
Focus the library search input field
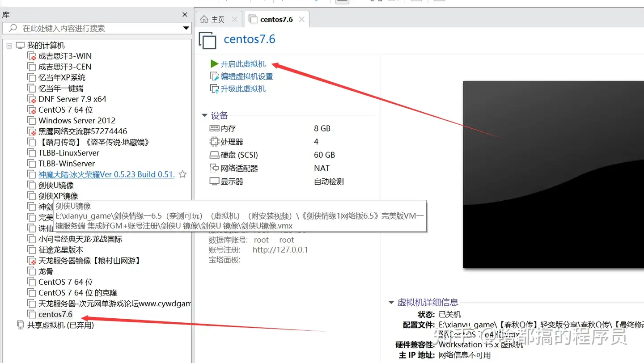[x=97, y=28]
